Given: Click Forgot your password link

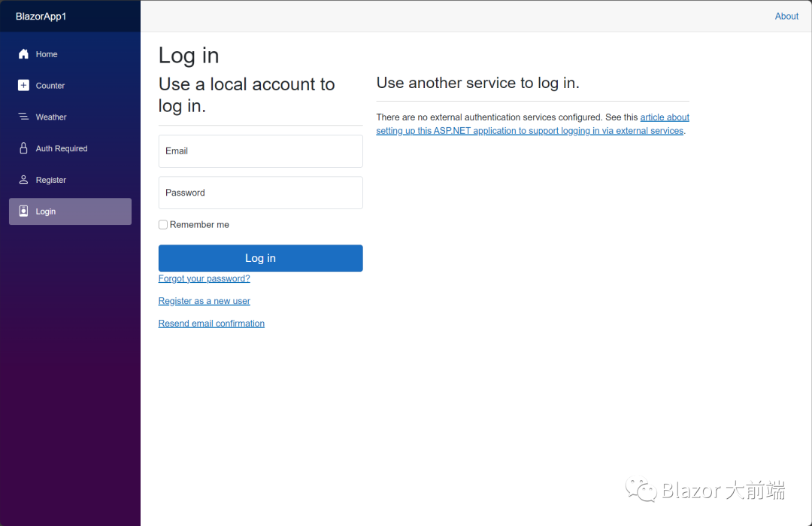Looking at the screenshot, I should point(204,278).
